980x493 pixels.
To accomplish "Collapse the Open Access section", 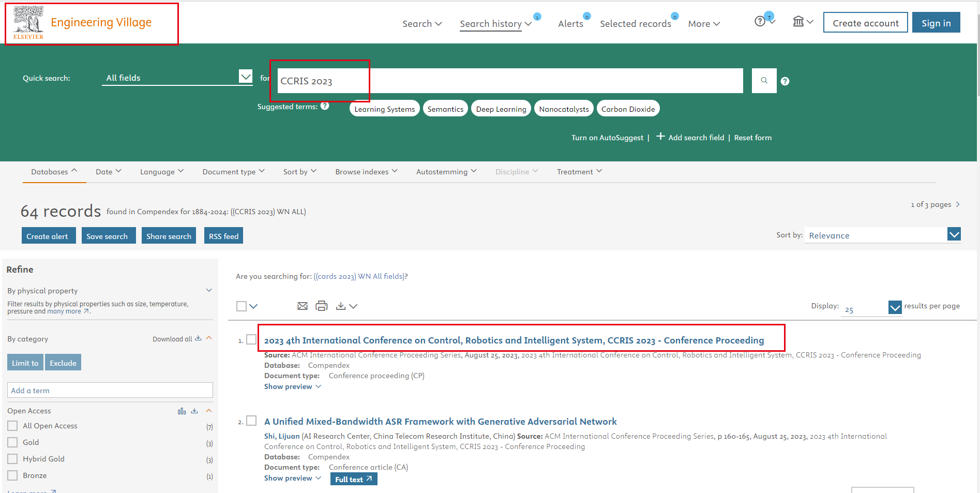I will tap(209, 411).
